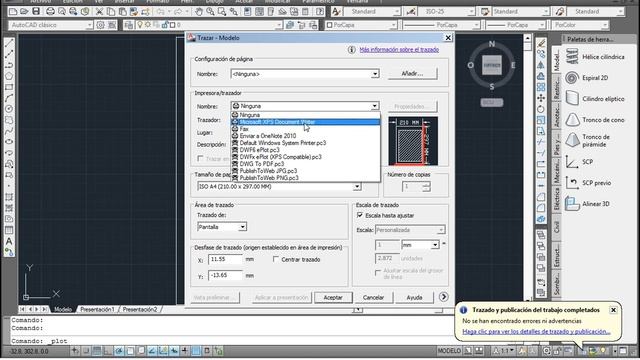Open the Configuración de página Nombre dropdown
This screenshot has width=640, height=360.
point(375,74)
